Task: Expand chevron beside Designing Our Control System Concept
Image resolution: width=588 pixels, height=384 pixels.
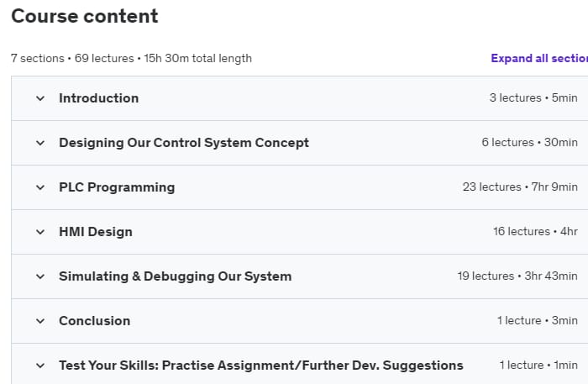Action: click(39, 143)
